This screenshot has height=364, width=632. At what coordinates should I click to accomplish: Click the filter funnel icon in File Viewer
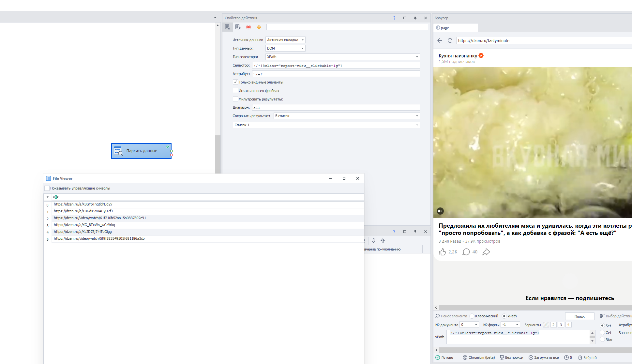[x=48, y=197]
